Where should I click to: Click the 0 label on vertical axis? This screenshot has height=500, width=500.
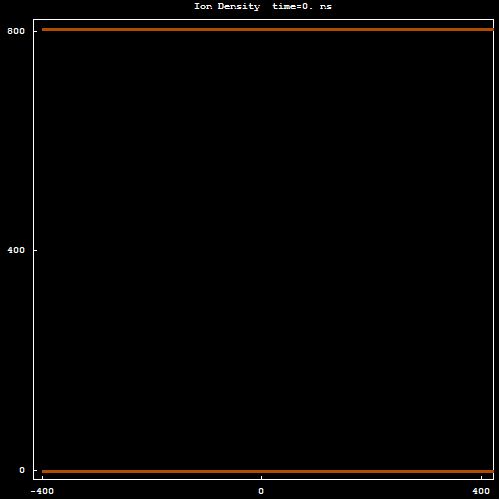[x=22, y=470]
